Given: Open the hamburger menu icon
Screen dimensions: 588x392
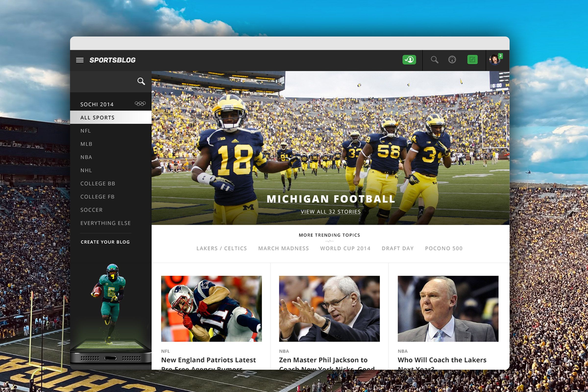Looking at the screenshot, I should click(x=80, y=60).
